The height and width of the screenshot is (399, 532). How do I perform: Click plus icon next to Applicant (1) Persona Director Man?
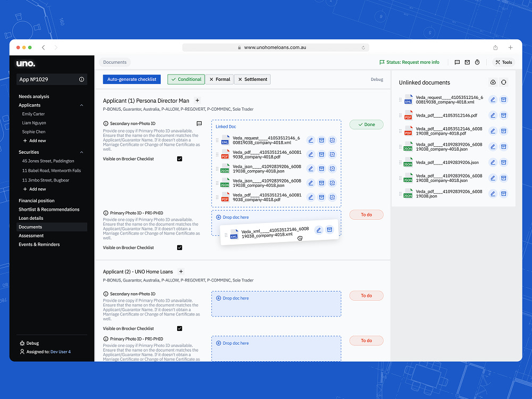[197, 101]
